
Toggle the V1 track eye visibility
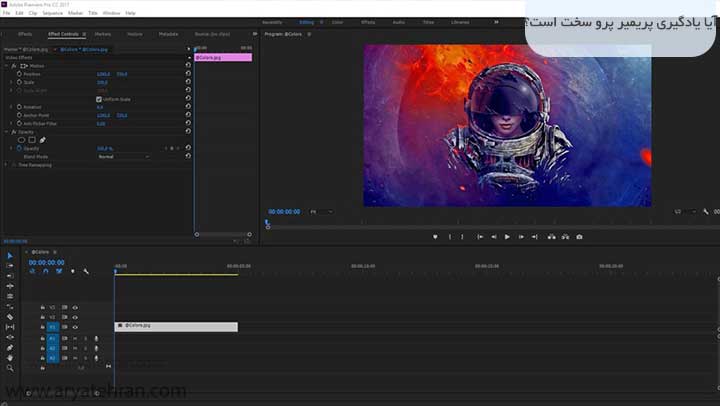tap(75, 327)
